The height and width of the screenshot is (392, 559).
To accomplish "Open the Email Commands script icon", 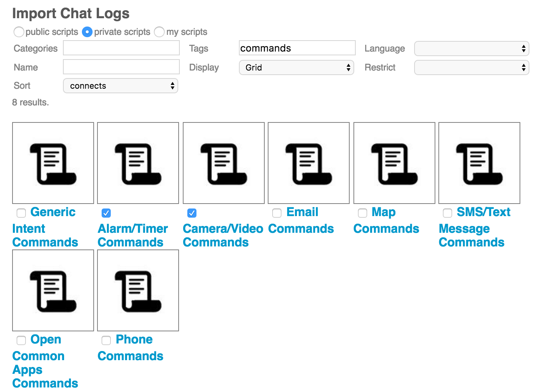I will 309,163.
